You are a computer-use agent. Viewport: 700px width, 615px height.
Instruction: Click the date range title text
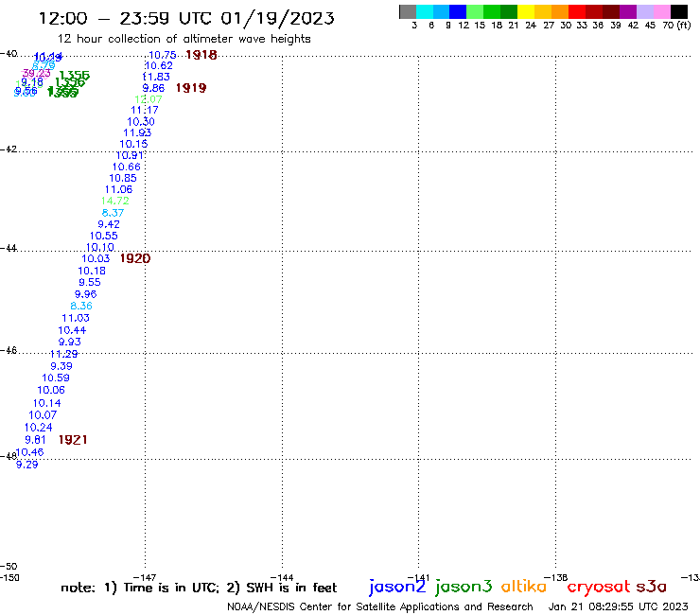point(186,18)
